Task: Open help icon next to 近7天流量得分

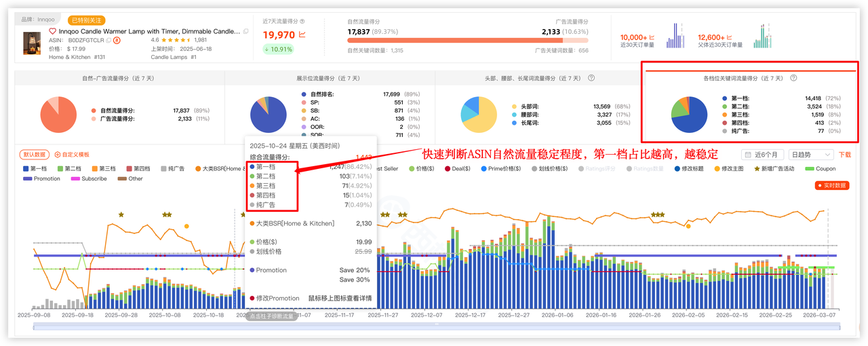Action: (302, 21)
